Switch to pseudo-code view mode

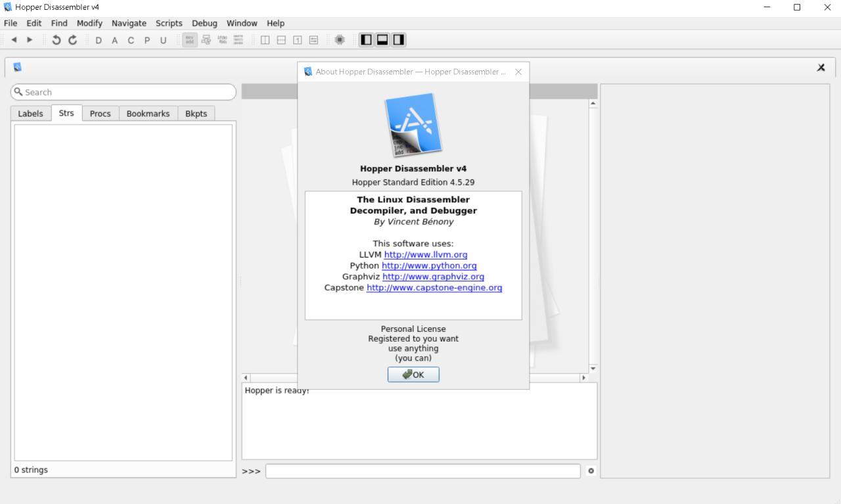coord(222,40)
